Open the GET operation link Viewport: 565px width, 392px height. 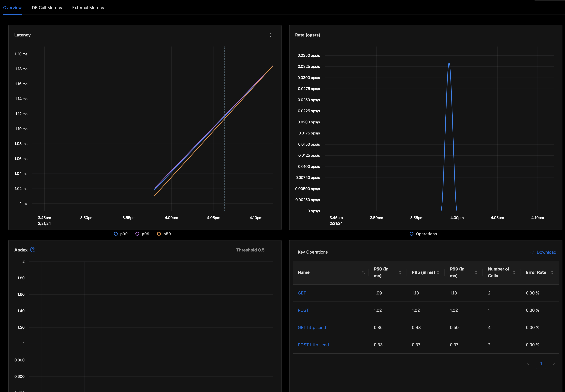point(302,293)
